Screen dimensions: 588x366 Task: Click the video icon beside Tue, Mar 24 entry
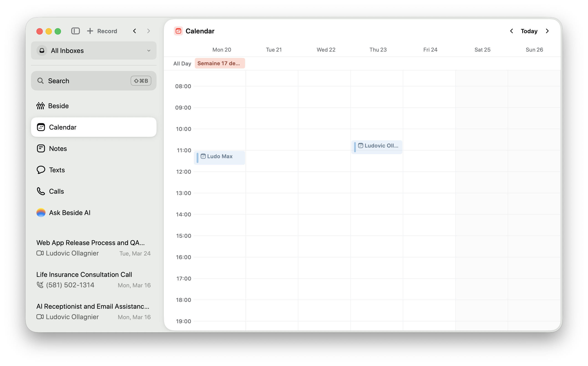point(40,253)
